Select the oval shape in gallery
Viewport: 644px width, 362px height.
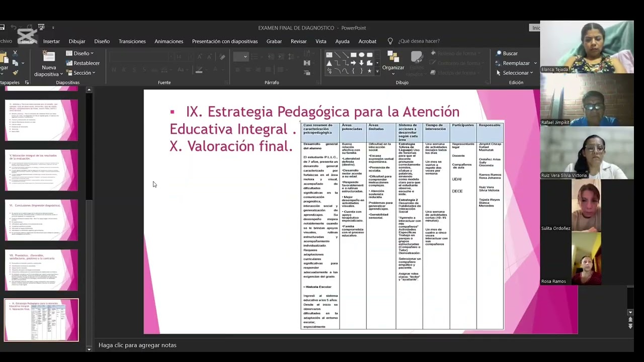point(361,55)
